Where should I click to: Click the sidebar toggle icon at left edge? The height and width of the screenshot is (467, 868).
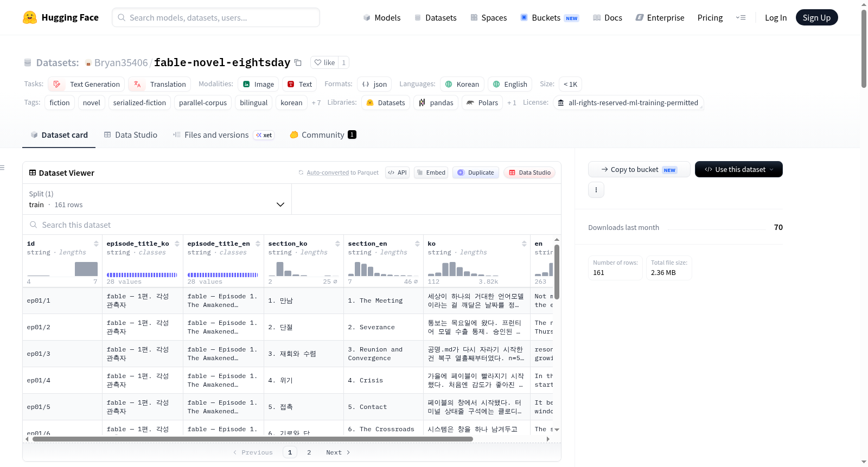[x=3, y=168]
